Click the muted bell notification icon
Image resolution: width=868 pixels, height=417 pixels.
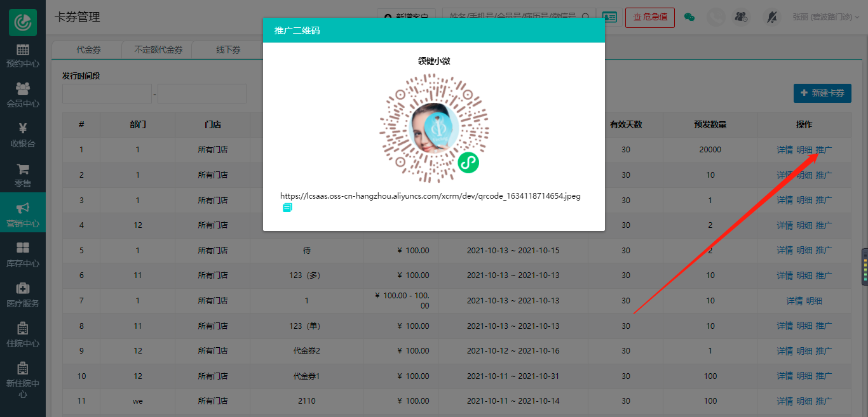point(772,17)
